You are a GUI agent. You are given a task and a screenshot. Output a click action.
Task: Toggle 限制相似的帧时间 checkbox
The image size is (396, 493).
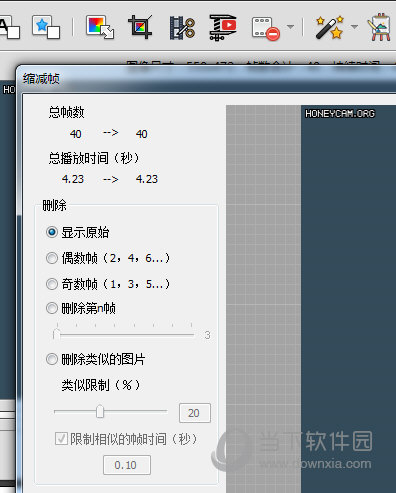pos(61,439)
